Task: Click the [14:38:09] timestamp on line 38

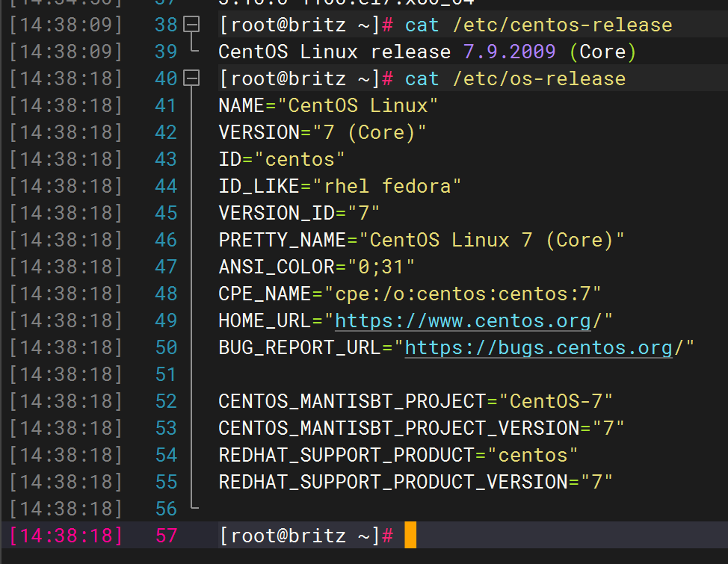Action: click(x=66, y=25)
